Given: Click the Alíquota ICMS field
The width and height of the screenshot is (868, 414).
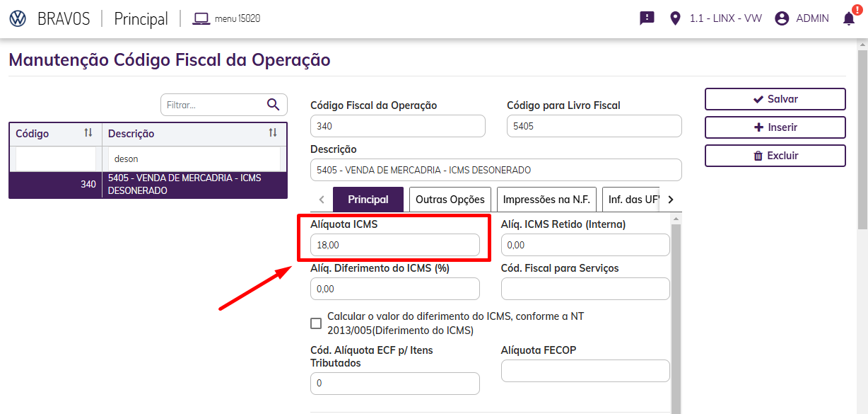Looking at the screenshot, I should pos(395,245).
